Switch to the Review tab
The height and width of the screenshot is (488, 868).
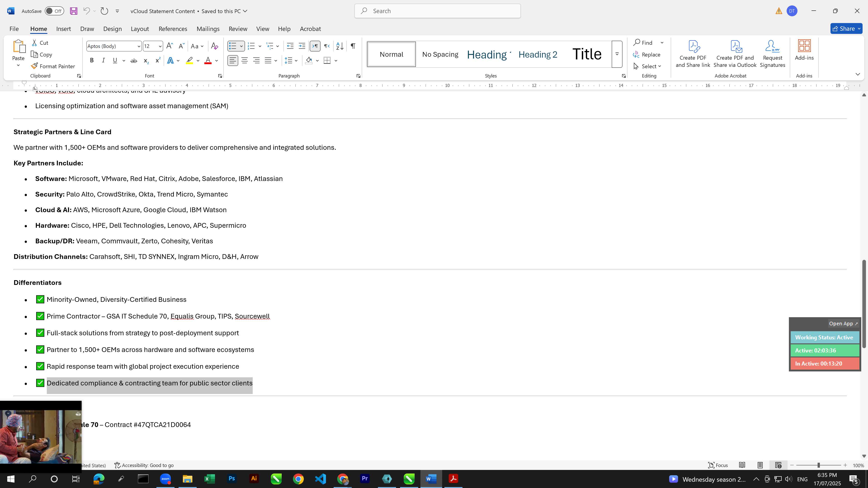coord(238,29)
